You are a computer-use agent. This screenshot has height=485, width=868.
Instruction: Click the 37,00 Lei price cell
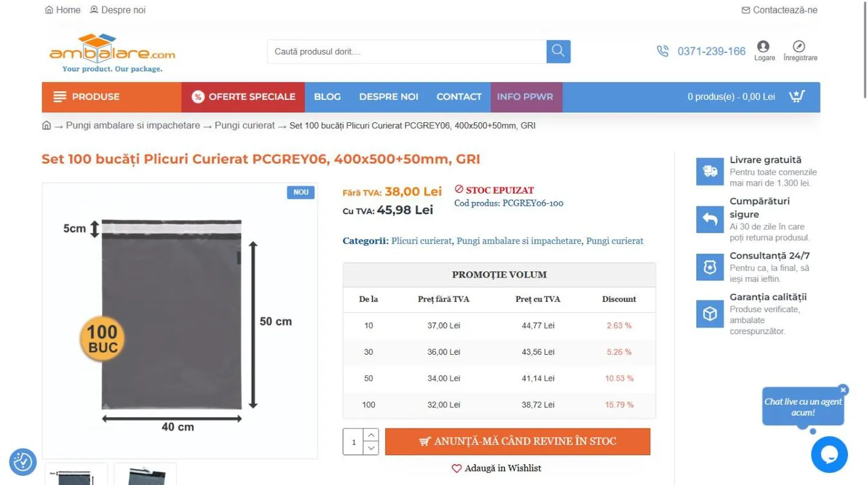pos(444,325)
